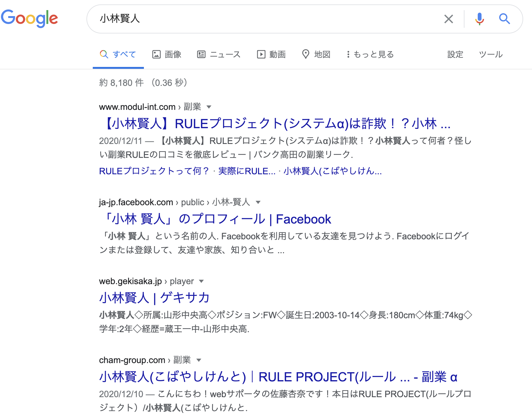The width and height of the screenshot is (532, 418).
Task: Click the ja-jp.facebook.com URL text
Action: pos(136,202)
